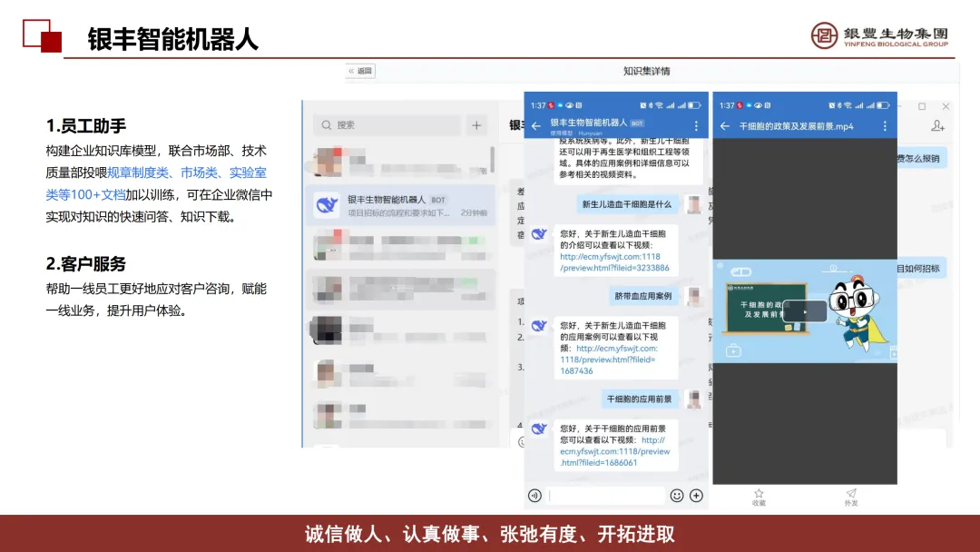Maximize the desktop chat window
Screen dimensions: 980x552
(922, 106)
